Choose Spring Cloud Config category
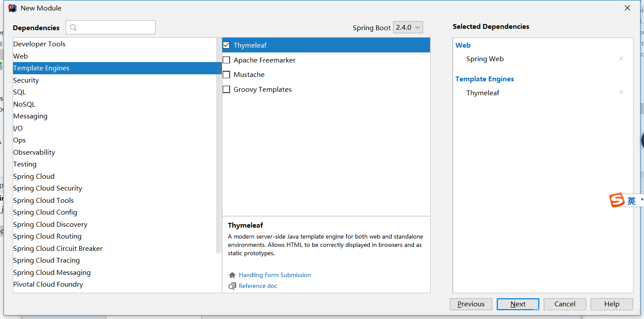 pos(114,212)
